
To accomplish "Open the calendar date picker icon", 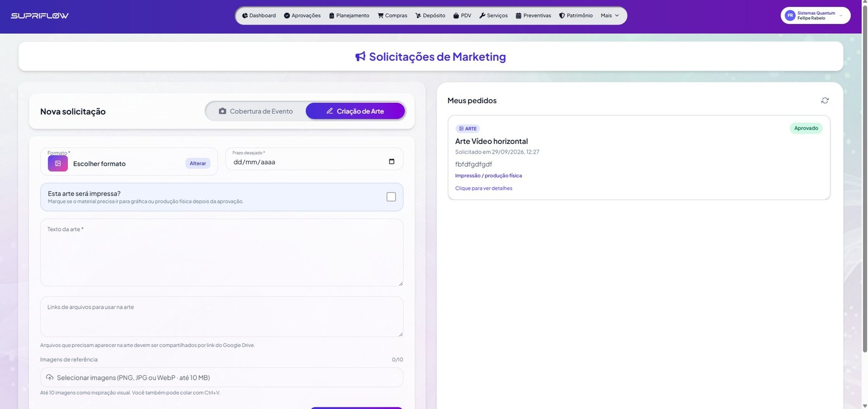I will (x=392, y=162).
